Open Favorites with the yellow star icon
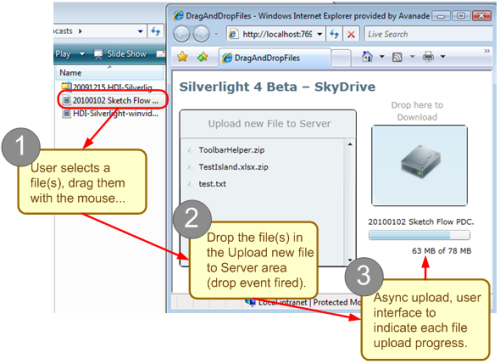Image resolution: width=500 pixels, height=364 pixels. pos(182,57)
